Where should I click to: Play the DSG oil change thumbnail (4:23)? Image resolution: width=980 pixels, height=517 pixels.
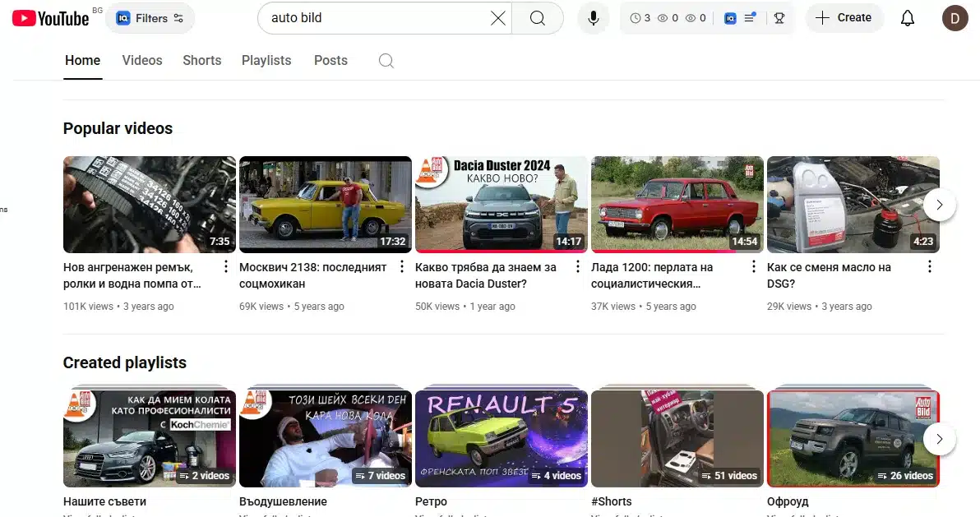[x=853, y=205]
